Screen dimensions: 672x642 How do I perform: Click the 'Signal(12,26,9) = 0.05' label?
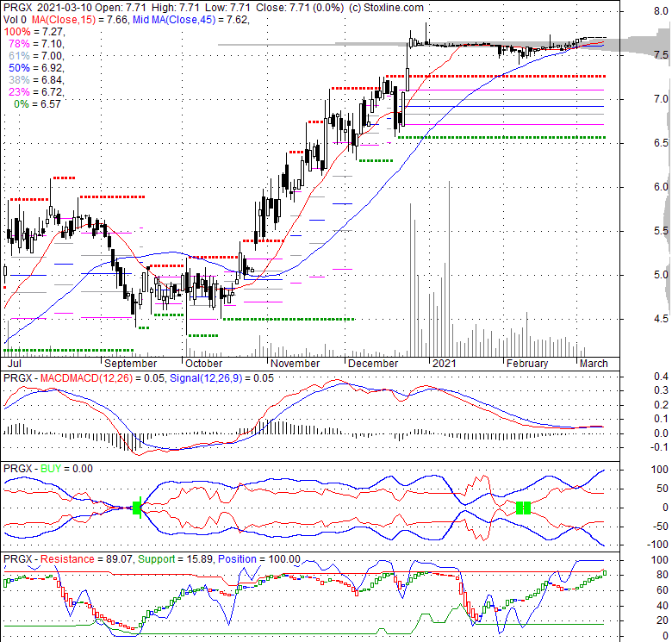click(x=221, y=378)
